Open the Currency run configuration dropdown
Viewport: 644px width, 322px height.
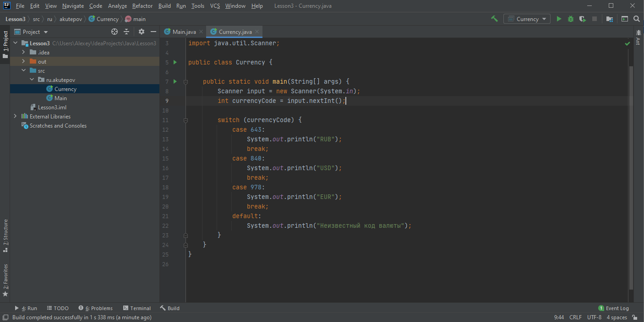tap(527, 19)
